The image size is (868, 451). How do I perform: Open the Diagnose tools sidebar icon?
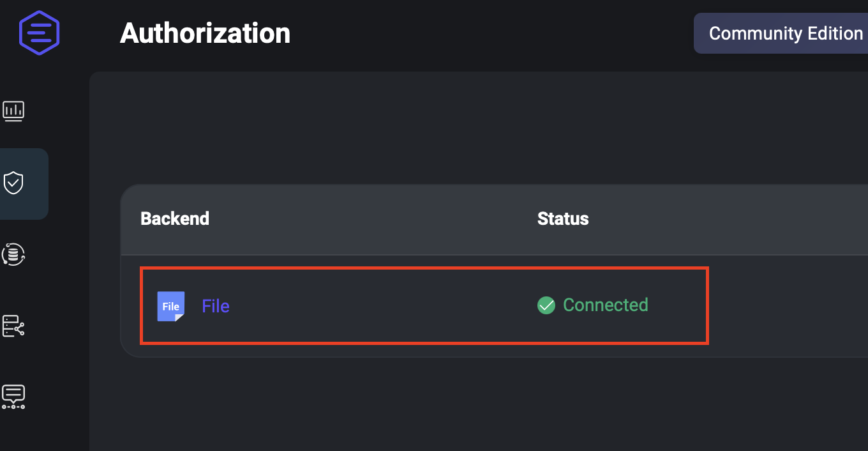pos(13,396)
